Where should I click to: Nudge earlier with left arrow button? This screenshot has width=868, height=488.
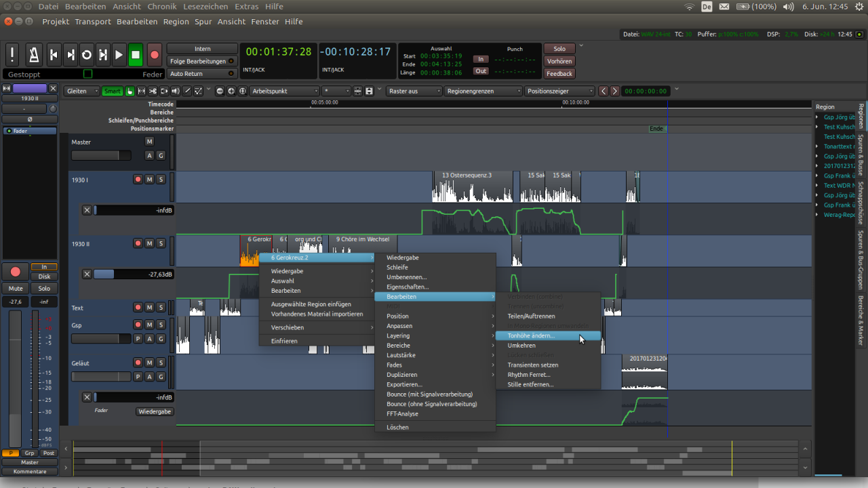pyautogui.click(x=604, y=91)
